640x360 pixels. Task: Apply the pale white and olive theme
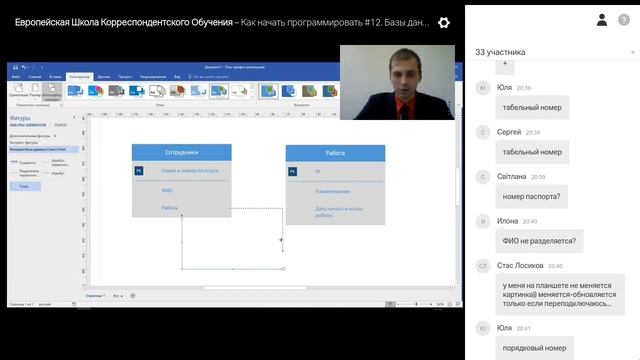point(240,91)
